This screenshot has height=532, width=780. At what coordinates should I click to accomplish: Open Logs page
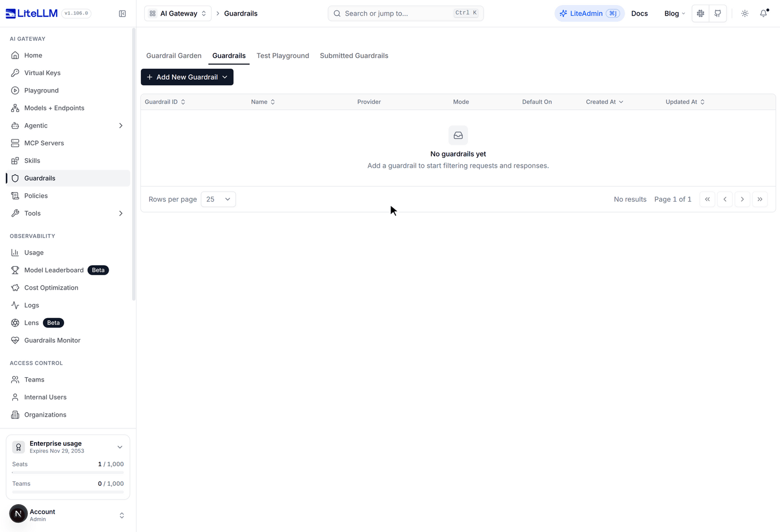pyautogui.click(x=68, y=305)
